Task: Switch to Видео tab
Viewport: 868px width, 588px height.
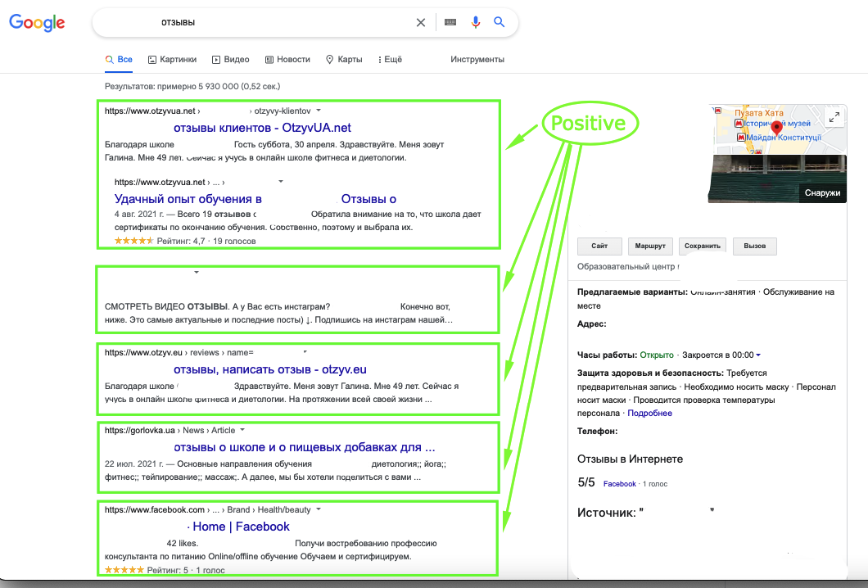Action: click(x=231, y=59)
